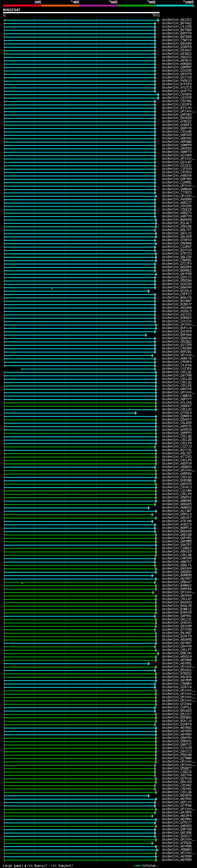
Task: Select label UniRef100_Q4Y7H8
Action: click(176, 375)
